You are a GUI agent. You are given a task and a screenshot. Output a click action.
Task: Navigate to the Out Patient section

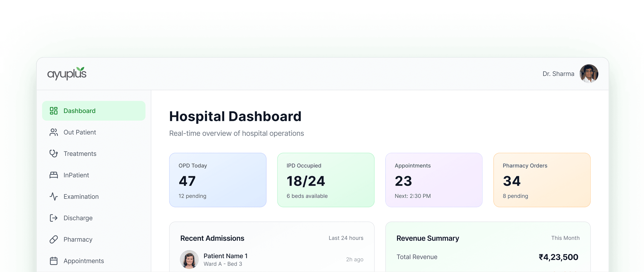(79, 132)
